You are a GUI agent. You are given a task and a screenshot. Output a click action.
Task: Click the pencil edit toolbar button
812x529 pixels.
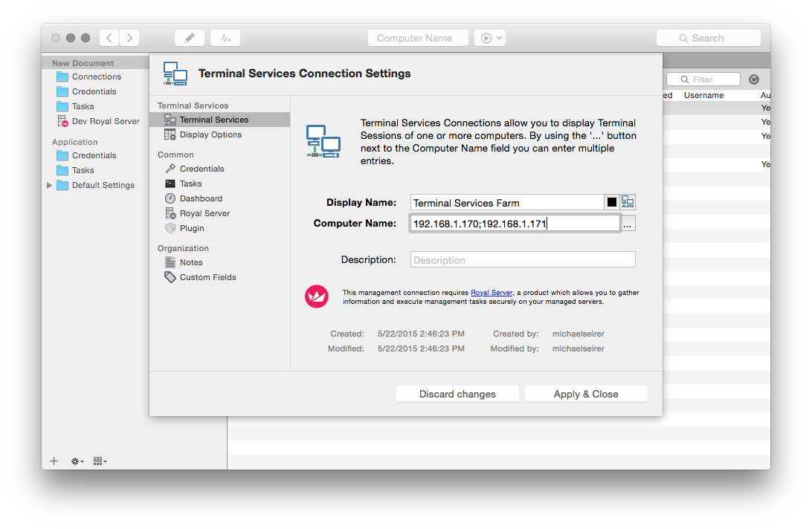click(190, 38)
